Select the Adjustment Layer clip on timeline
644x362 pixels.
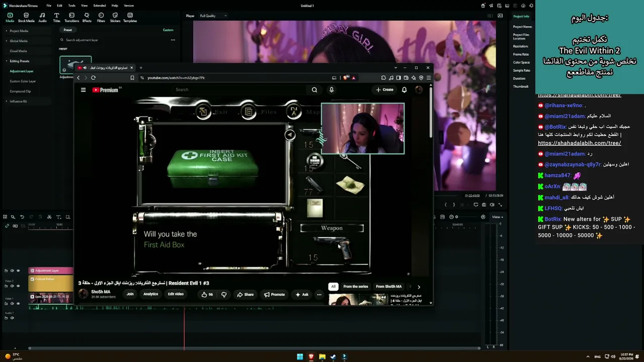[51, 270]
